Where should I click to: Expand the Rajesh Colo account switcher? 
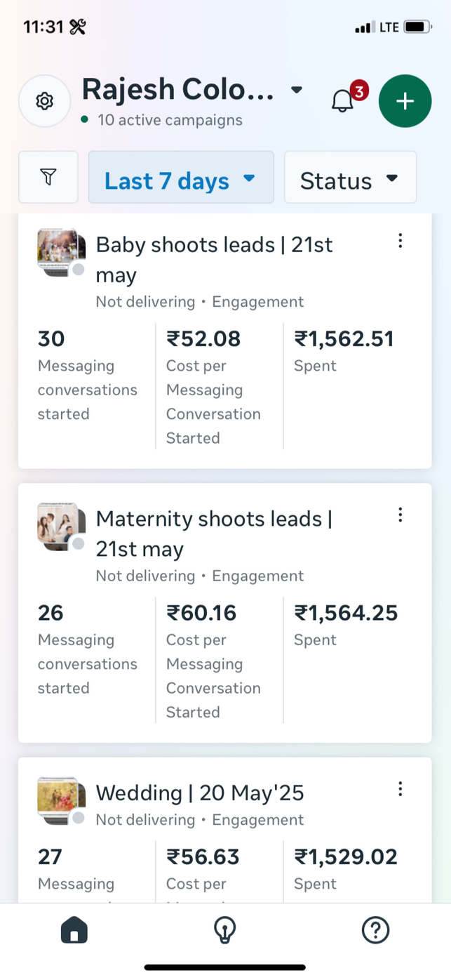tap(297, 90)
